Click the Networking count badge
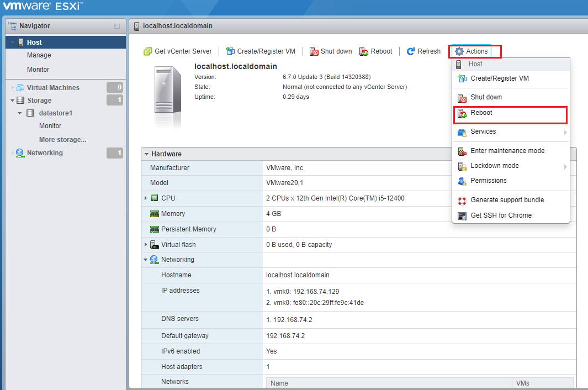Screen dimensions: 588x390 coord(115,153)
